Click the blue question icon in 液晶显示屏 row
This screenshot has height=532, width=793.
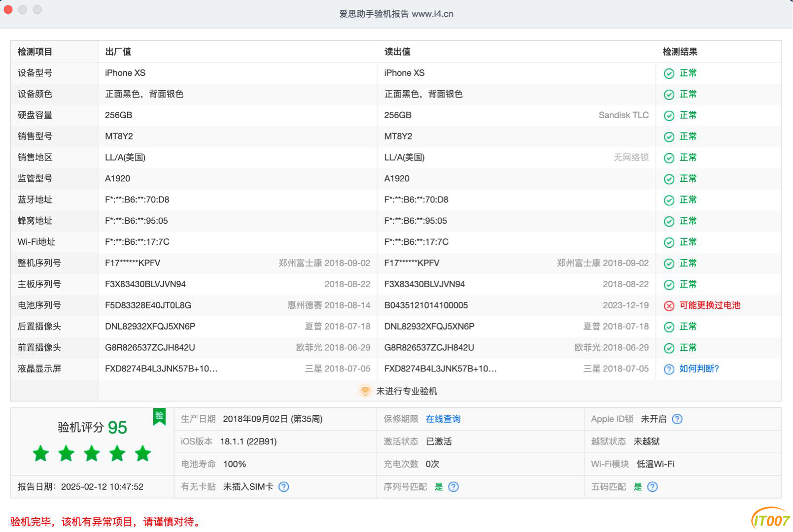coord(669,369)
